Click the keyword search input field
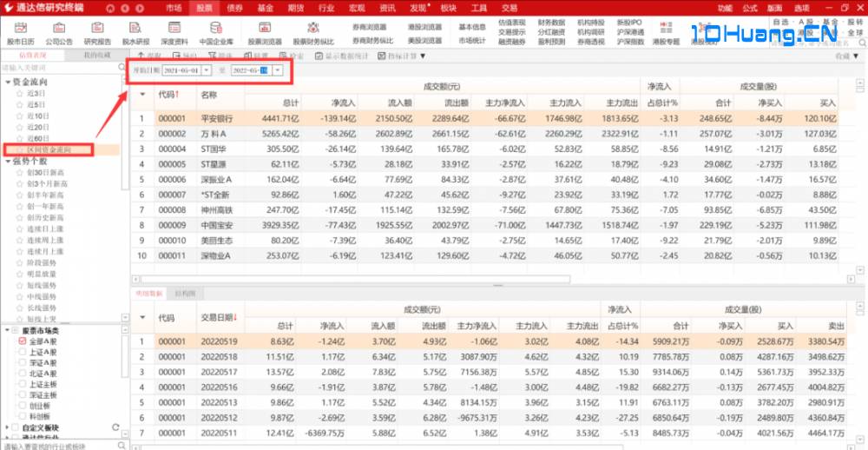Image resolution: width=868 pixels, height=450 pixels. click(x=59, y=67)
